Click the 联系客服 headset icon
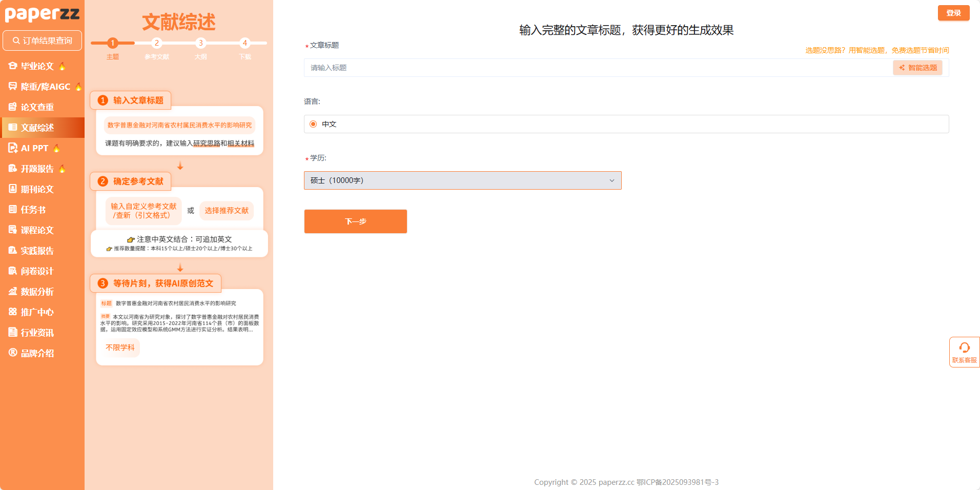Viewport: 980px width, 490px height. 964,348
